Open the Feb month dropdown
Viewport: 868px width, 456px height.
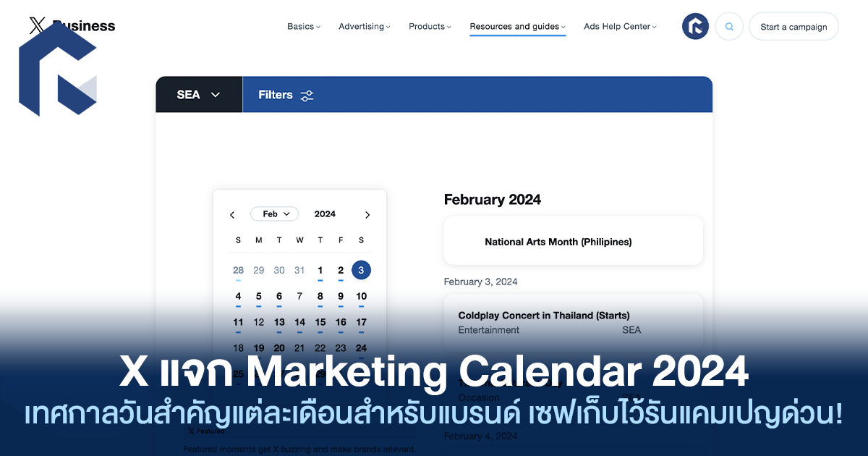(x=274, y=214)
